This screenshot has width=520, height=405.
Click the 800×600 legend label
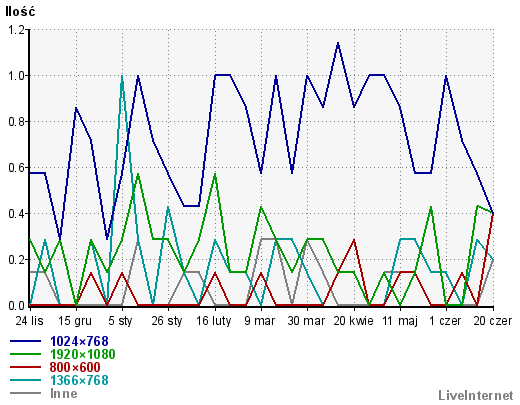75,367
